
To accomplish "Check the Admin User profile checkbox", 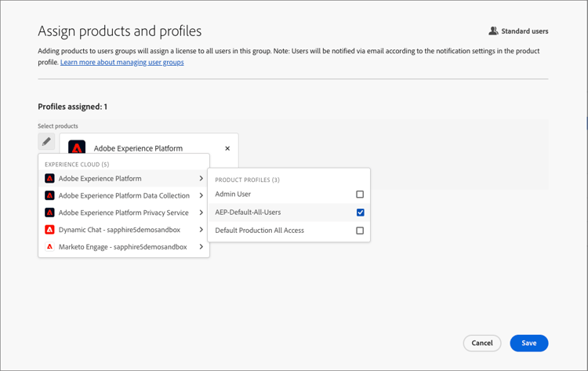I will coord(360,195).
